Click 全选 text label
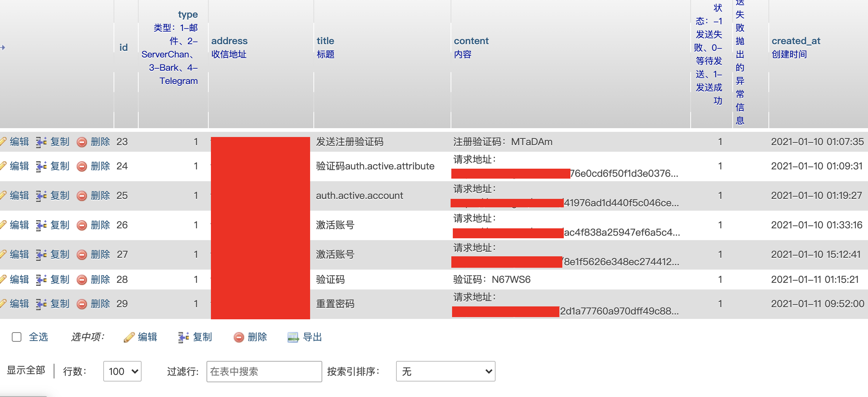Image resolution: width=868 pixels, height=397 pixels. pos(38,337)
